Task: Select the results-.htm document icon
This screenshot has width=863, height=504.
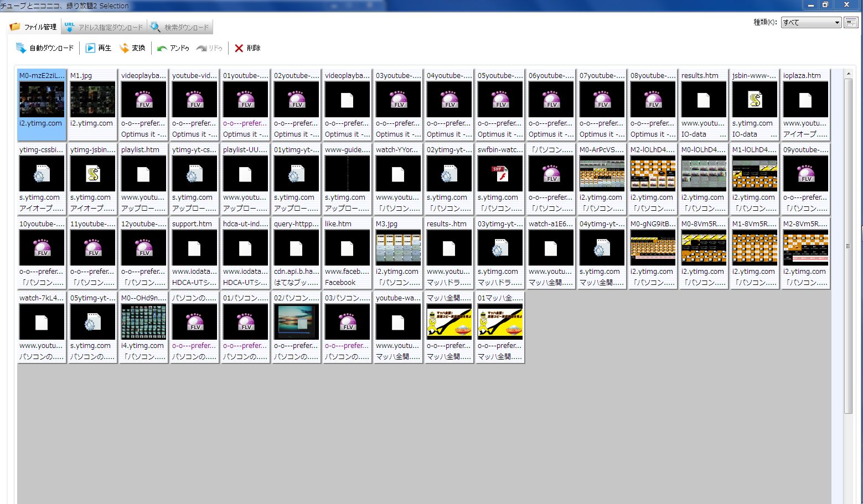Action: (449, 248)
